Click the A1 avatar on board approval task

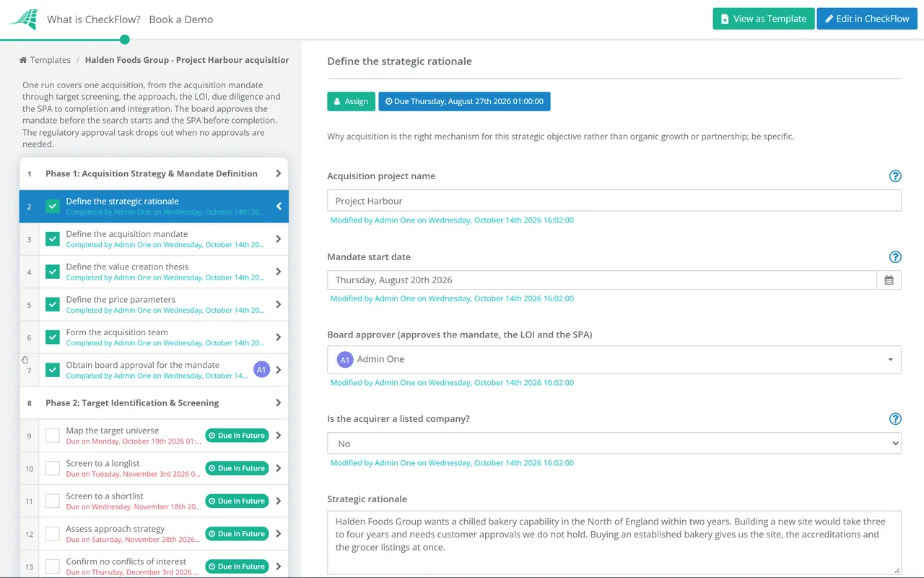pos(261,370)
